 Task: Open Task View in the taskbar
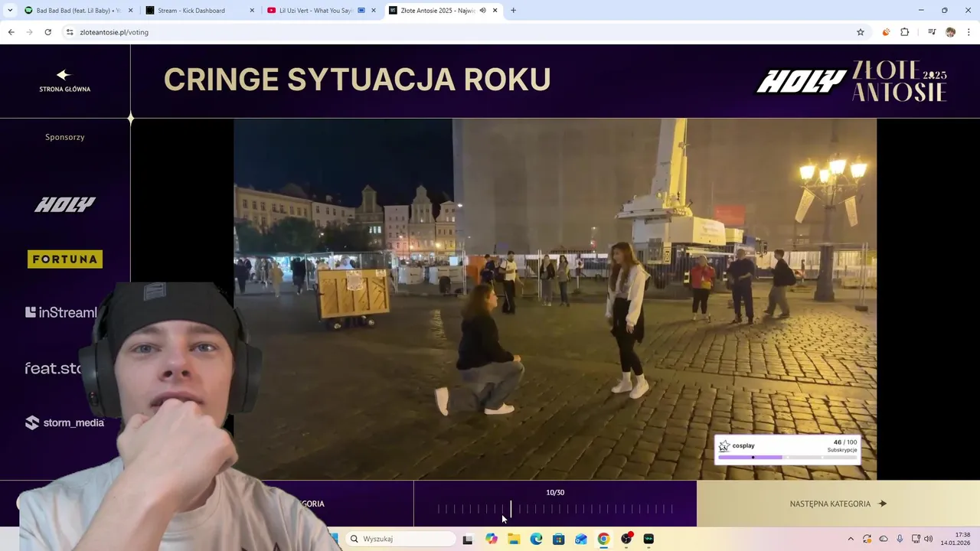coord(468,539)
